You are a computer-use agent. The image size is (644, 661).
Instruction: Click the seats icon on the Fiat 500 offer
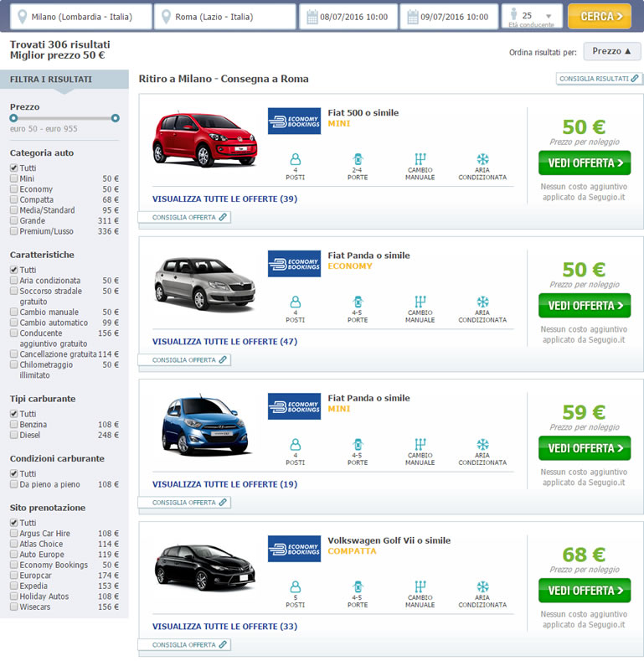pos(296,159)
